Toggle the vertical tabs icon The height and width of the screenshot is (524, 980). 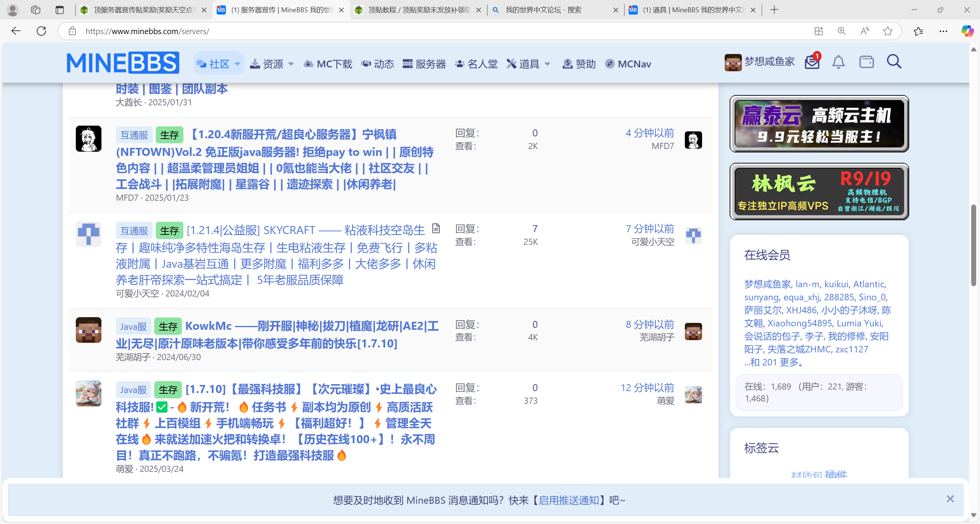(x=59, y=10)
